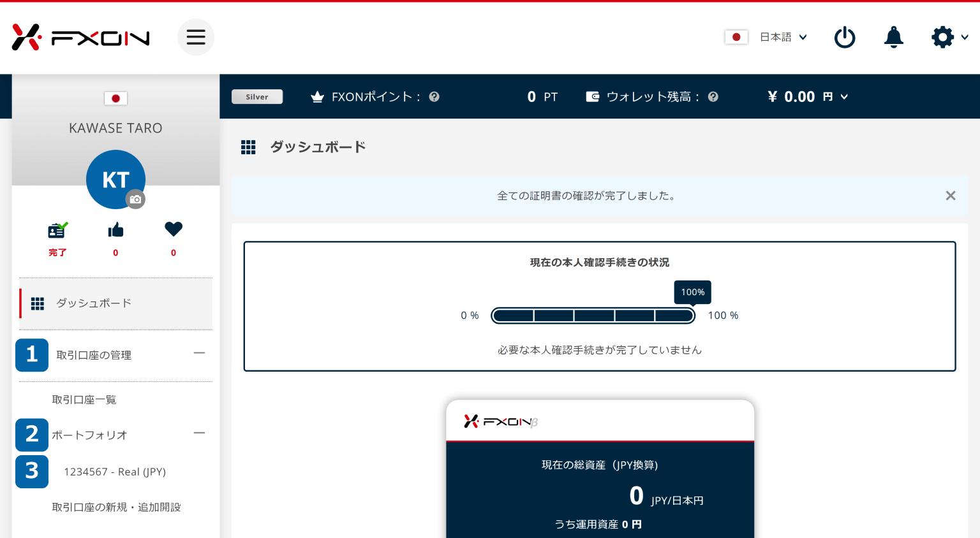Click the wallet icon
Image resolution: width=980 pixels, height=538 pixels.
click(593, 97)
